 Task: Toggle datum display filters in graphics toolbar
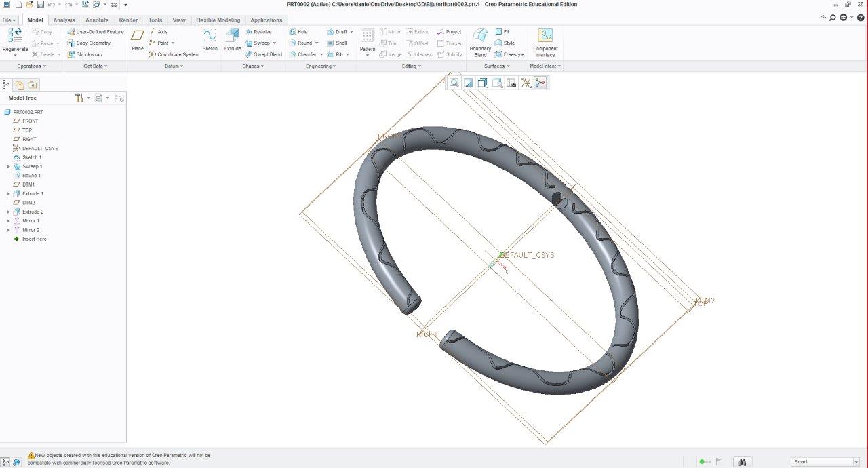pos(526,83)
